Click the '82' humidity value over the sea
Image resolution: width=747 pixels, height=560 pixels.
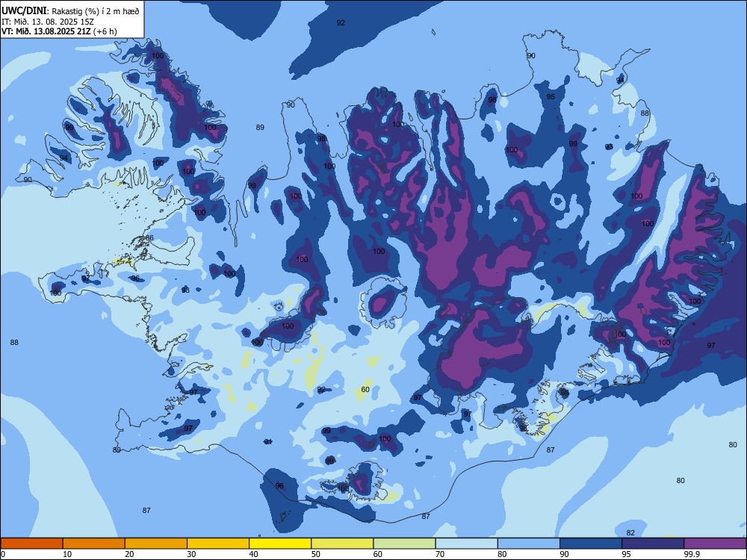coord(630,533)
